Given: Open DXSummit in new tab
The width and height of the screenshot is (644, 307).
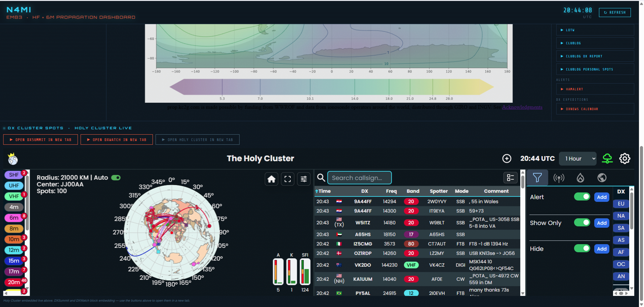Looking at the screenshot, I should click(x=40, y=139).
